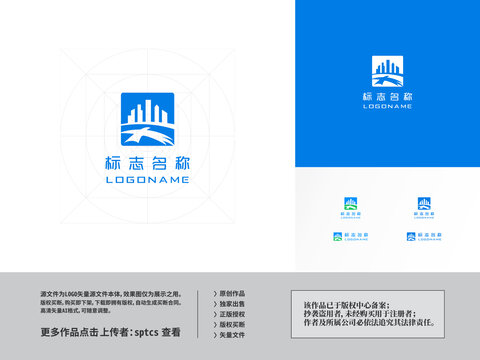This screenshot has height=360, width=480.
Task: Click the notice line 该作品已于版权中心备案
Action: pyautogui.click(x=346, y=305)
